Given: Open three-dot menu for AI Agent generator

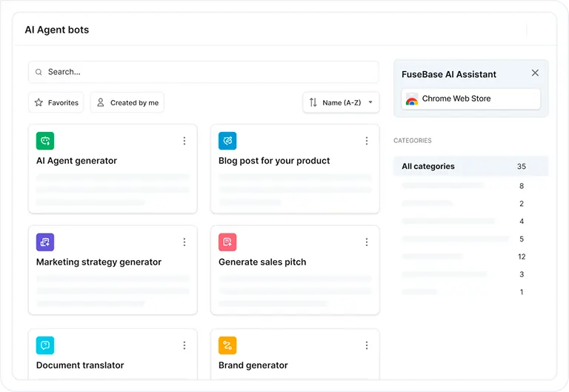Looking at the screenshot, I should 184,141.
